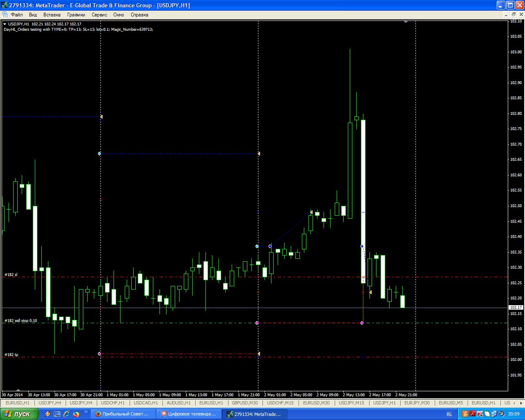Click the 103.00 level on the price scale
Viewport: 525px width, 420px height.
(516, 52)
